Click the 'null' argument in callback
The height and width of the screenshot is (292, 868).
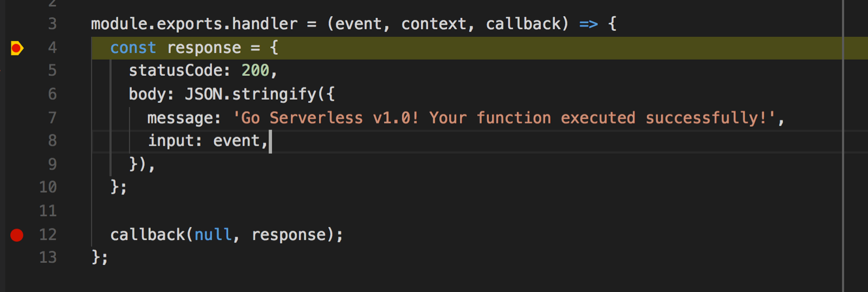213,235
